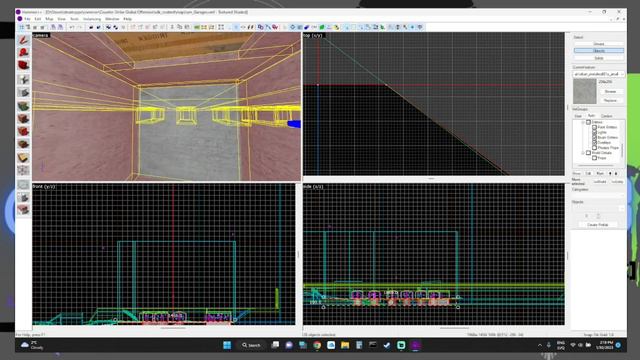Toggle the Entities visgroup checkbox
The image size is (640, 360).
pyautogui.click(x=589, y=122)
